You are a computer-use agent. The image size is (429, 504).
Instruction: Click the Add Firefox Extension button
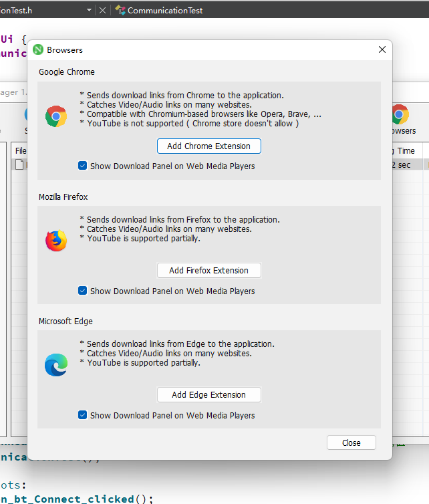point(209,270)
